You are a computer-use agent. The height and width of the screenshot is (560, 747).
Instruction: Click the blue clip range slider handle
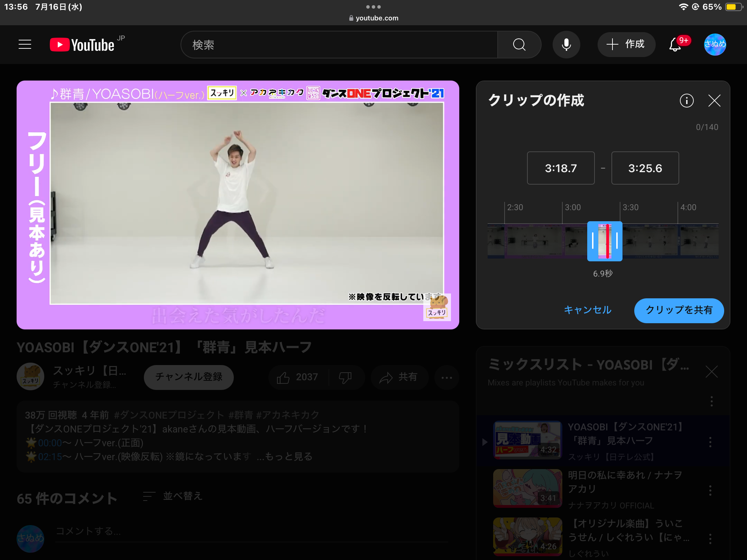point(593,241)
